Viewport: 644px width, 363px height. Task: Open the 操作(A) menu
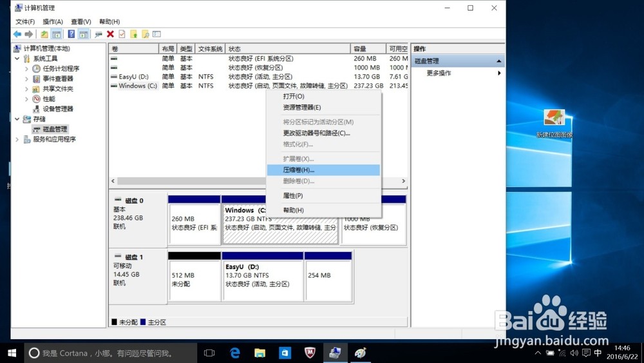53,21
